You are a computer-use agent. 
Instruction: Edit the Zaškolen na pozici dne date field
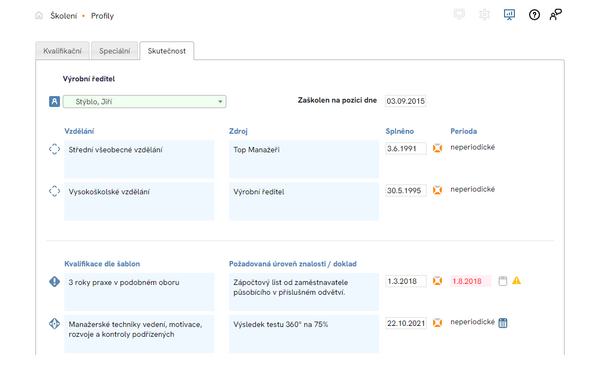[x=405, y=101]
